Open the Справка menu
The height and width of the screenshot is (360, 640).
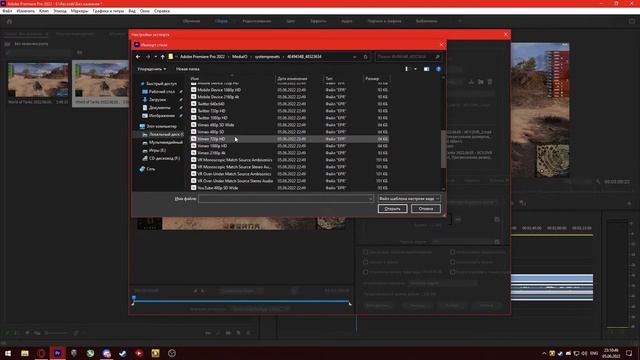(x=162, y=11)
